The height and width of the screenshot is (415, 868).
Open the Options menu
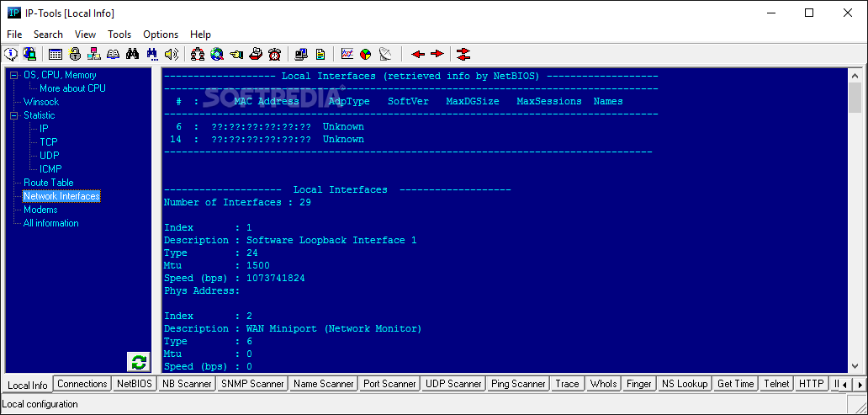point(161,35)
